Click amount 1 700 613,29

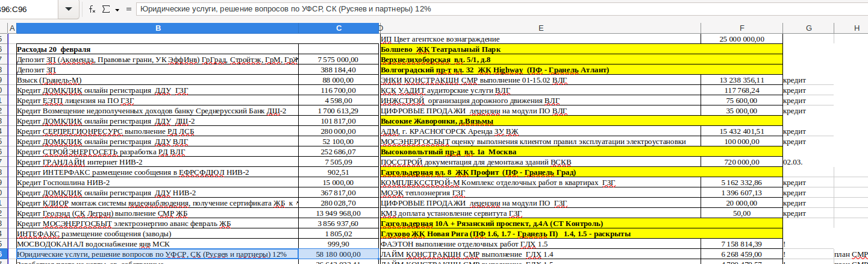pos(339,111)
